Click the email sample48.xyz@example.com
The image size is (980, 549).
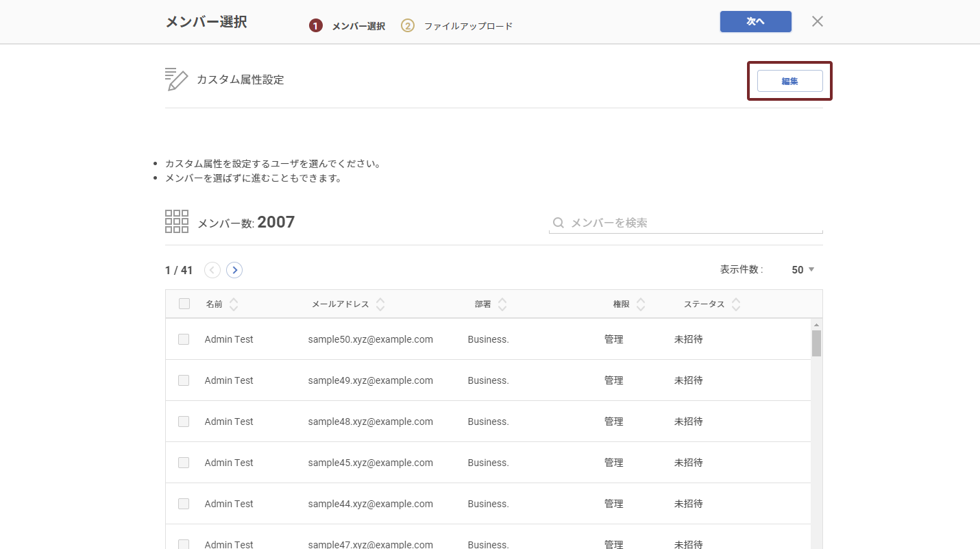point(370,422)
